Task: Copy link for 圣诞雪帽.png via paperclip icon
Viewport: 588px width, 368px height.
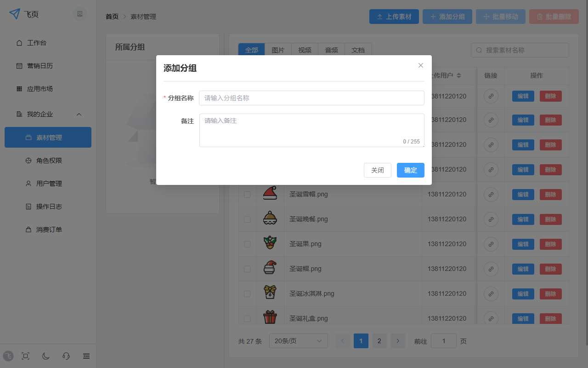Action: (x=491, y=194)
